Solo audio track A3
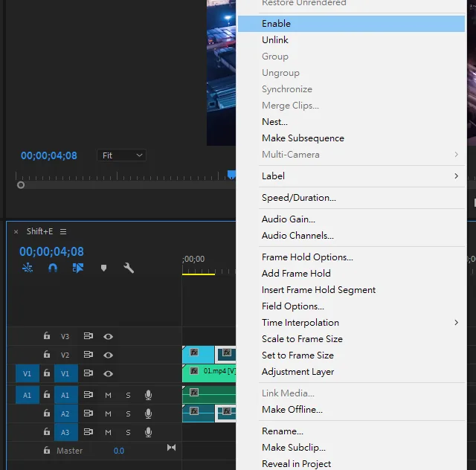The image size is (476, 470). coord(128,432)
